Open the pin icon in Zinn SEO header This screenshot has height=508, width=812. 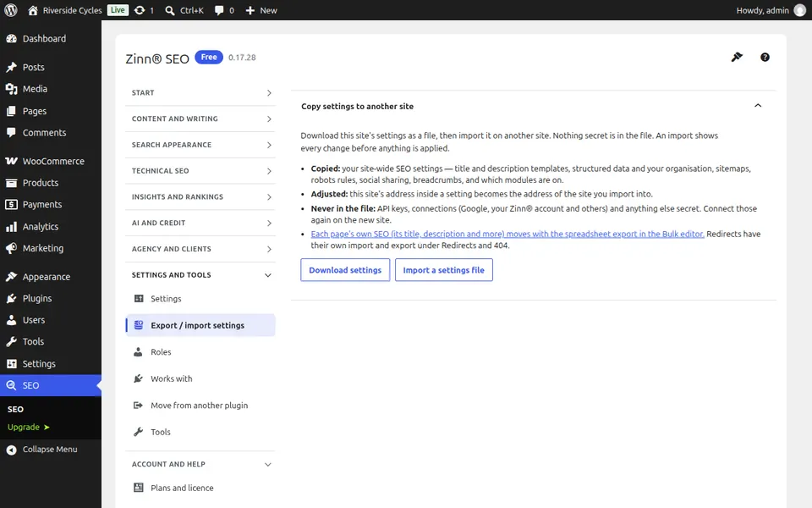(737, 57)
